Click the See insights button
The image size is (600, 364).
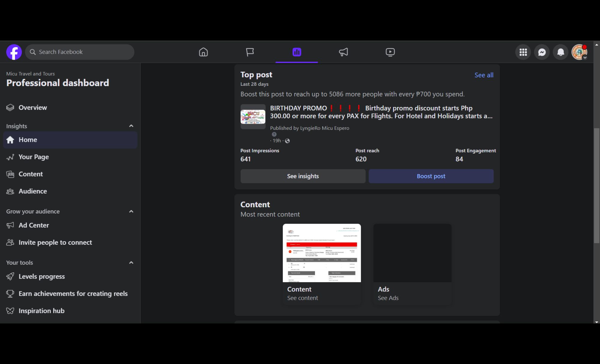coord(303,176)
